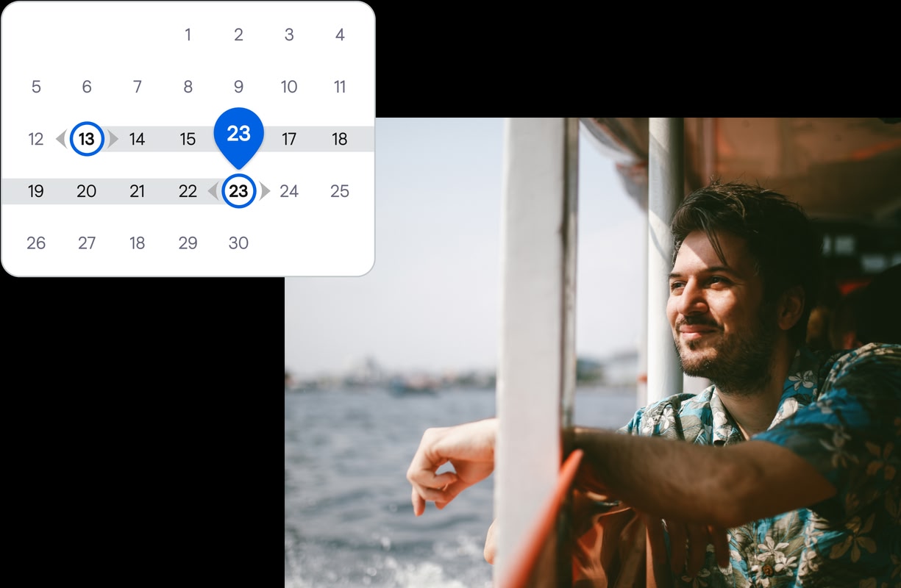Click the right arrow beside circled 23

(265, 191)
